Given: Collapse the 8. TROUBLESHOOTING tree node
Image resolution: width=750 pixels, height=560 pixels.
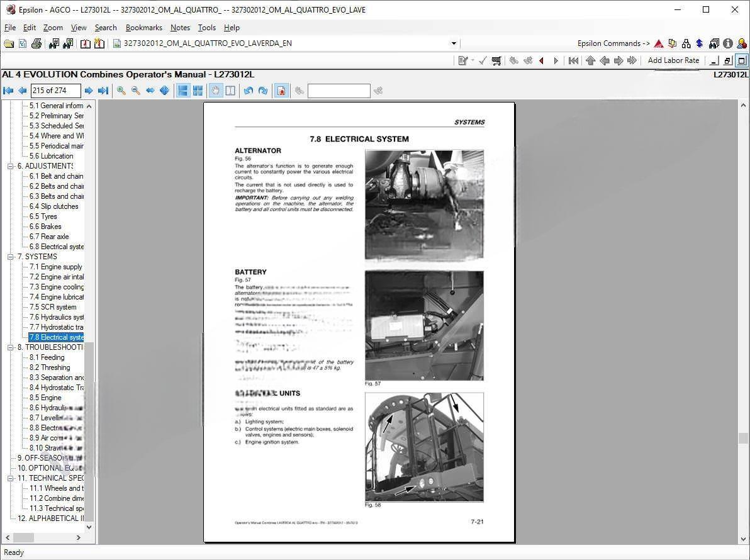Looking at the screenshot, I should point(11,347).
